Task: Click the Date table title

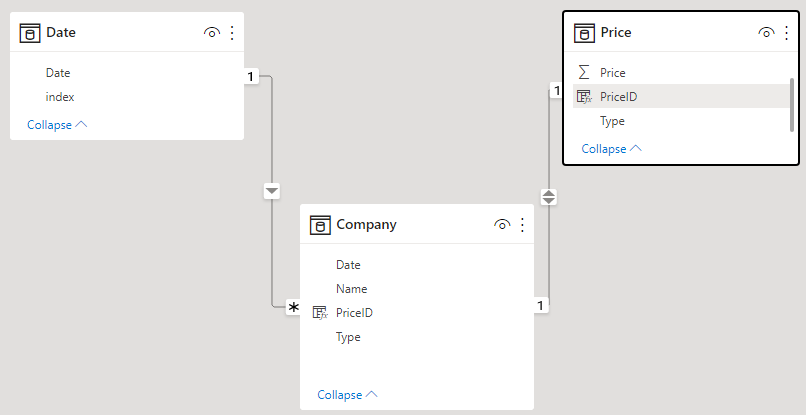Action: point(61,32)
